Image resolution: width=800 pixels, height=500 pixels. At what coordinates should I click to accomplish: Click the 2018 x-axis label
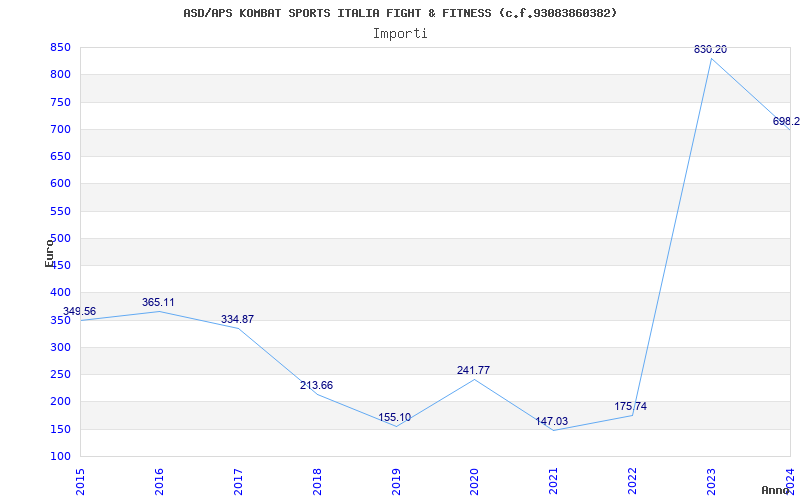(x=317, y=482)
